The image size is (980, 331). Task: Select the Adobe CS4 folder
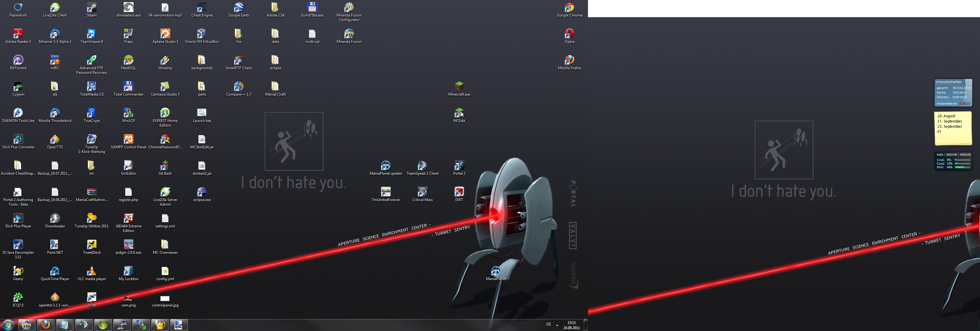pos(275,10)
